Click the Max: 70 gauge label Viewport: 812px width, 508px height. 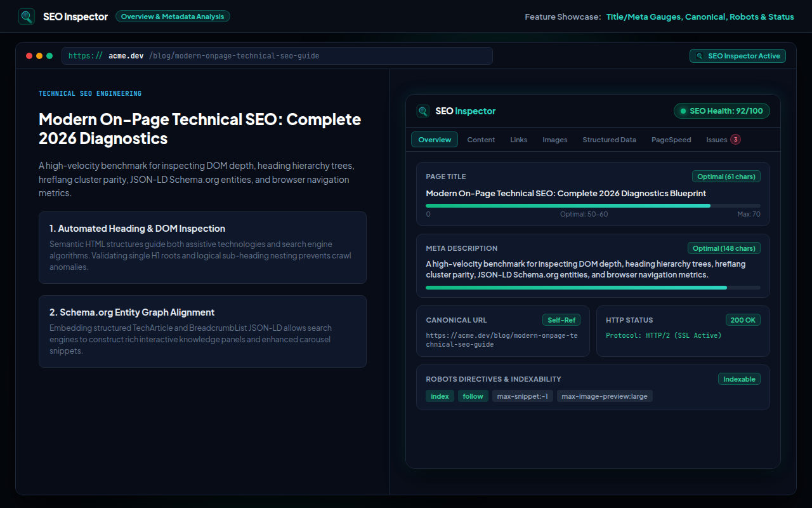[749, 214]
